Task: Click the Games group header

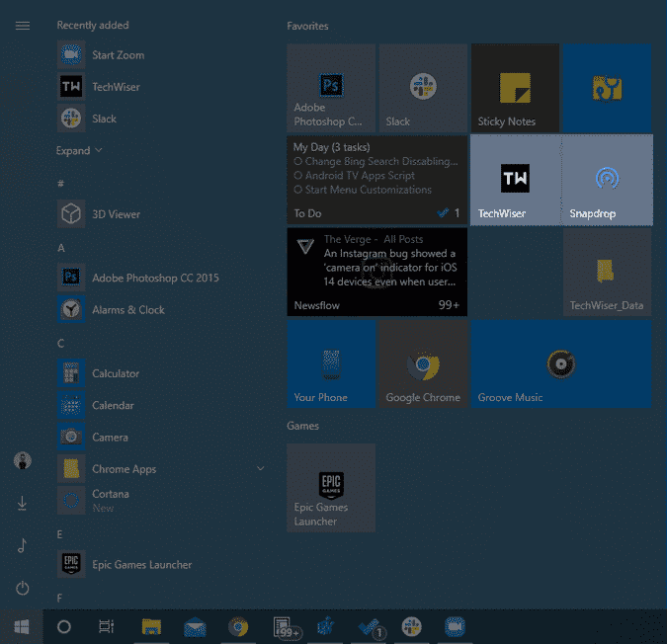Action: coord(302,426)
